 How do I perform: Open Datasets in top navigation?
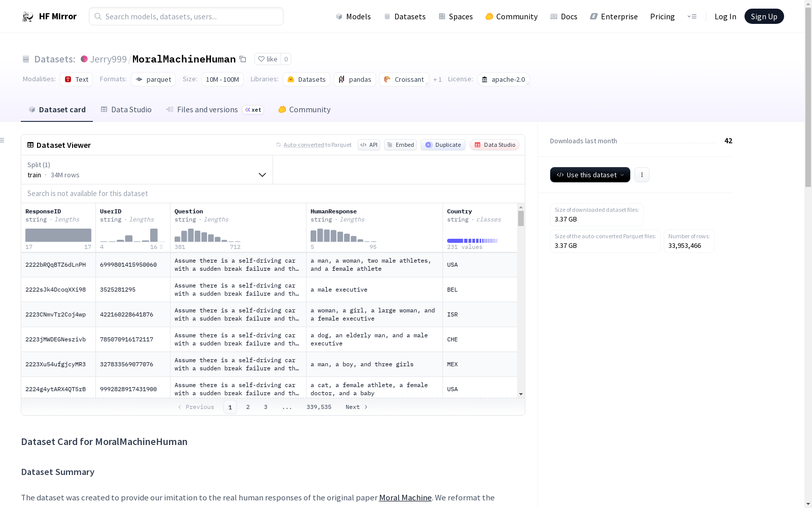point(404,17)
